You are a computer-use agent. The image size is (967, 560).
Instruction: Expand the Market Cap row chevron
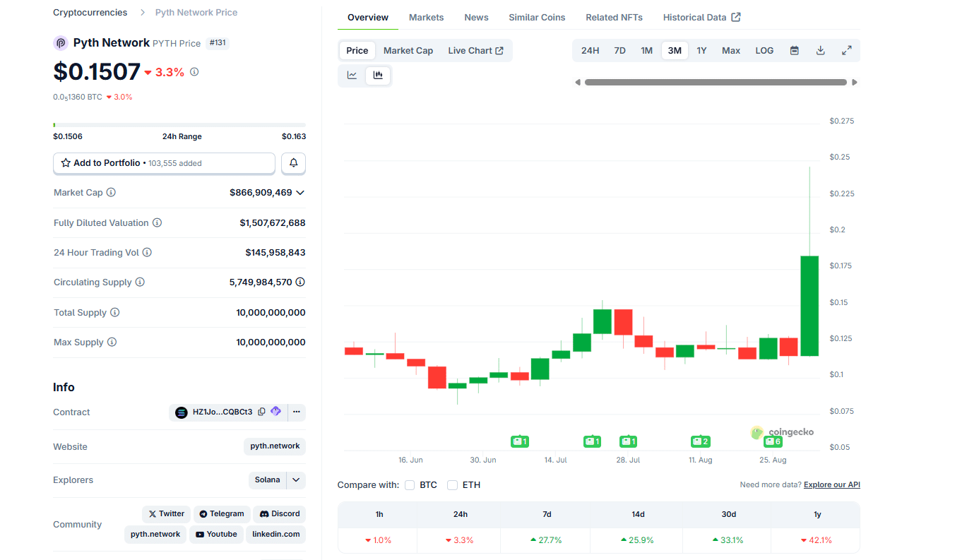[x=299, y=192]
